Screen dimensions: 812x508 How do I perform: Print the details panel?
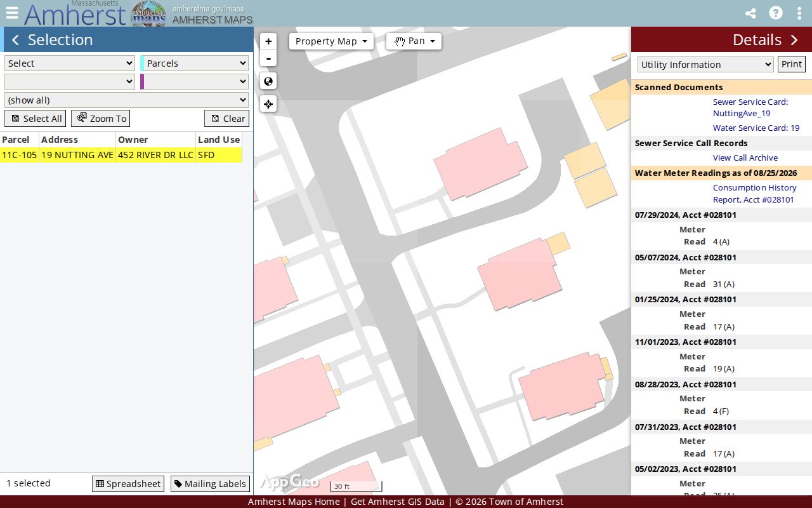pos(792,64)
